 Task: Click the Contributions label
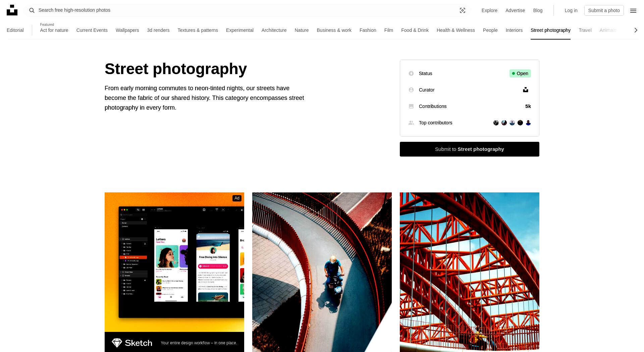pos(433,106)
